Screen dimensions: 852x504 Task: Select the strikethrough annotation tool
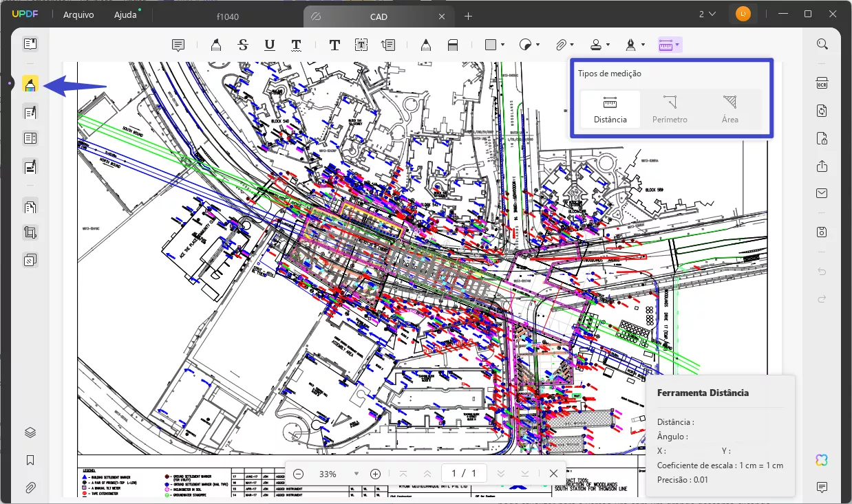tap(243, 45)
